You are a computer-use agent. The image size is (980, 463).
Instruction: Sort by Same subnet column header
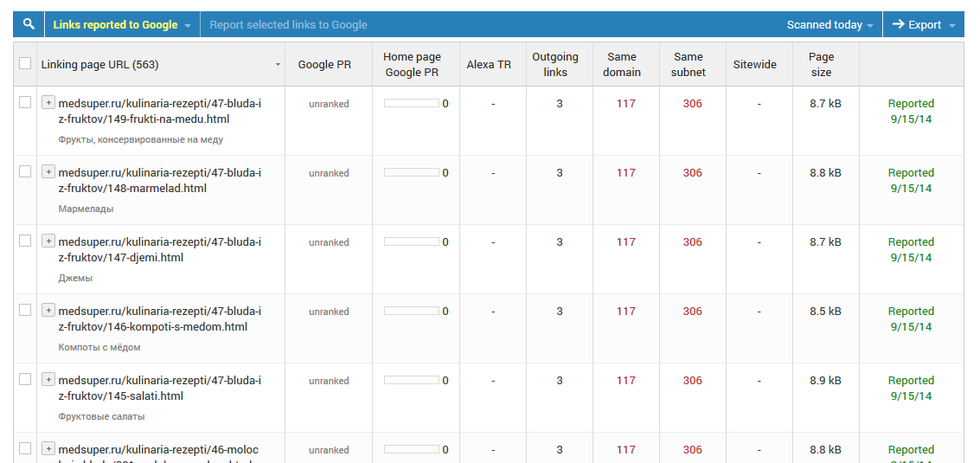tap(689, 64)
